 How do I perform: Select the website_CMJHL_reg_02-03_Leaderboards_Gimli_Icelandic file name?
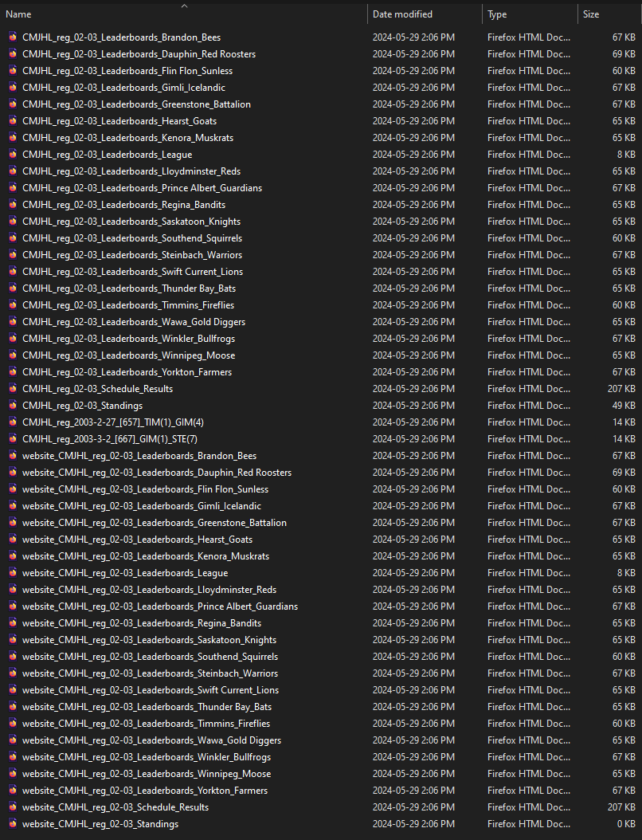(142, 506)
